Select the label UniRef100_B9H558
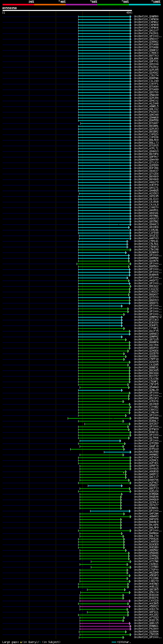163x644 pixels. (146, 120)
